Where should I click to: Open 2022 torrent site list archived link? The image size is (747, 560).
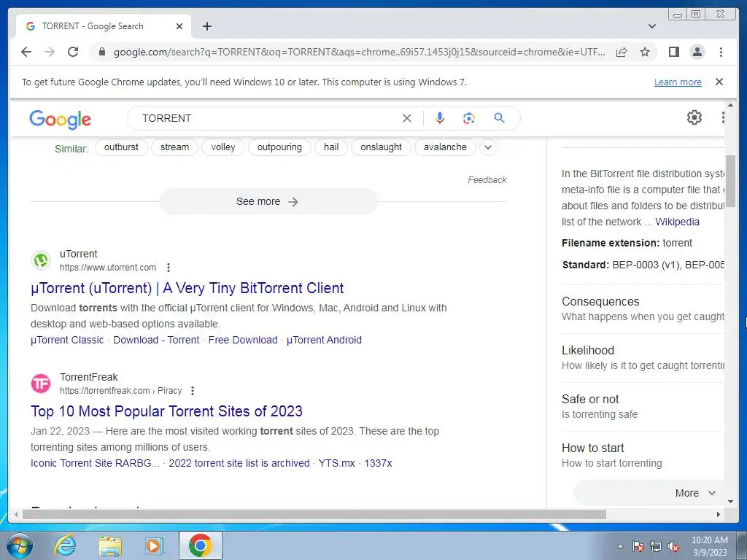[x=239, y=463]
